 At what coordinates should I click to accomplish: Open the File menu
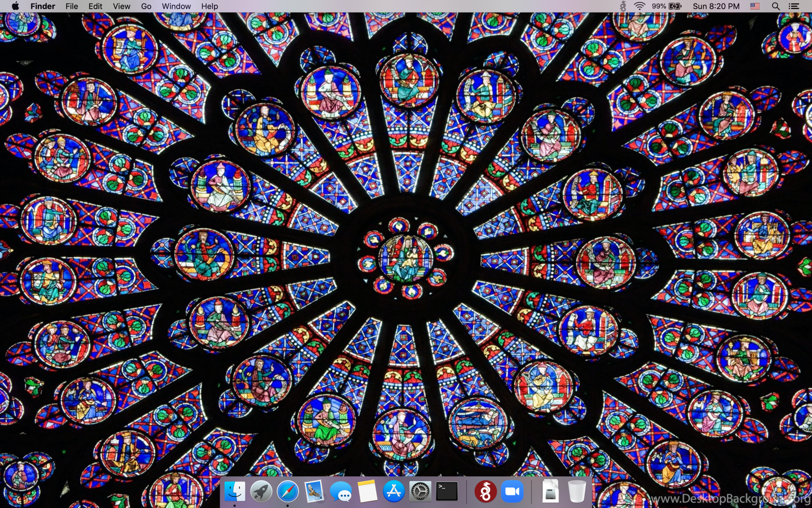tap(72, 6)
